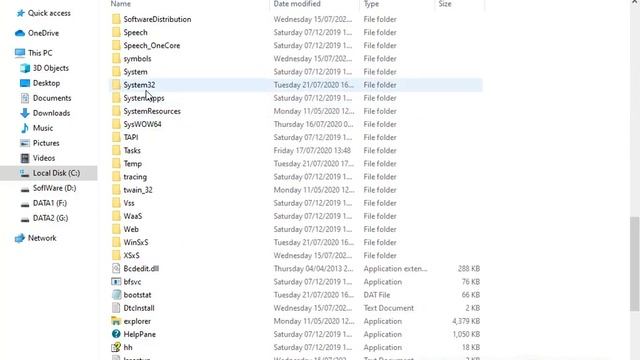
Task: Sort by the Type column header
Action: 371,4
